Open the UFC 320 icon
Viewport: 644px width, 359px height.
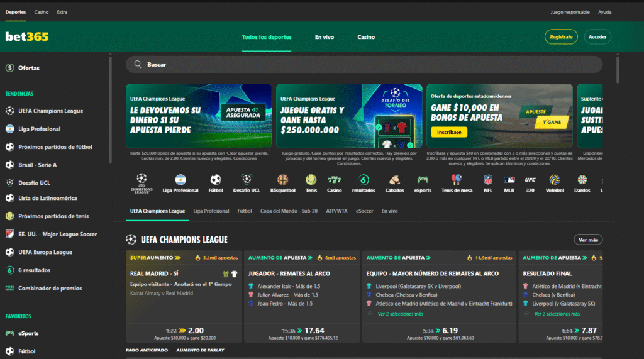(x=530, y=180)
